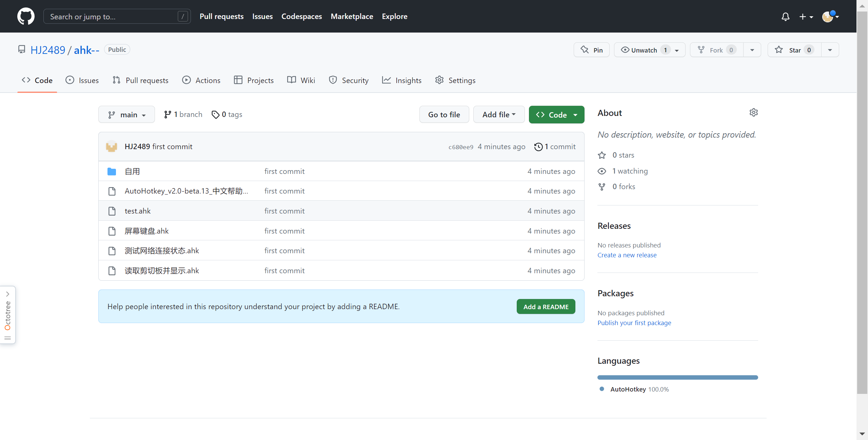The width and height of the screenshot is (868, 440).
Task: Pin this repository
Action: pos(591,50)
